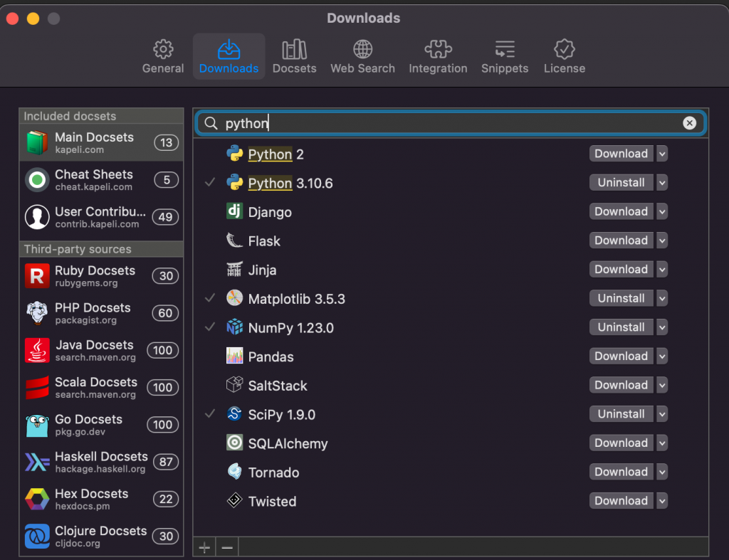729x560 pixels.
Task: Uninstall the Python 3.10.6 docset
Action: (621, 182)
